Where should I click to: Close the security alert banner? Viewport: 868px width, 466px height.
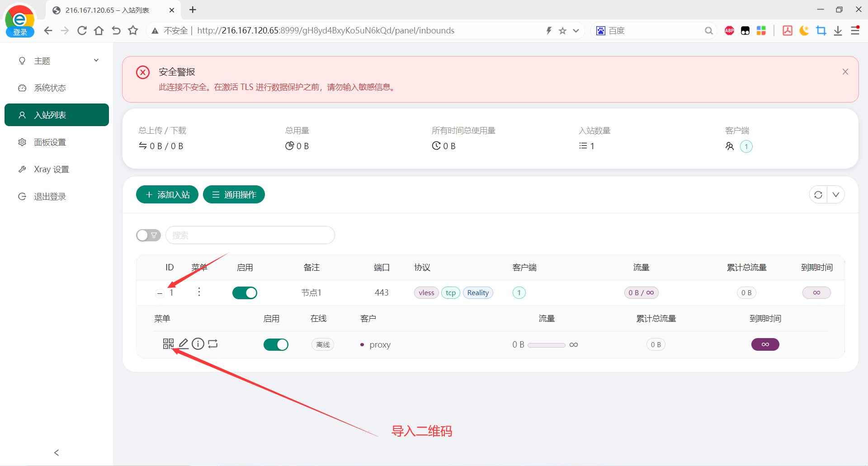coord(845,72)
